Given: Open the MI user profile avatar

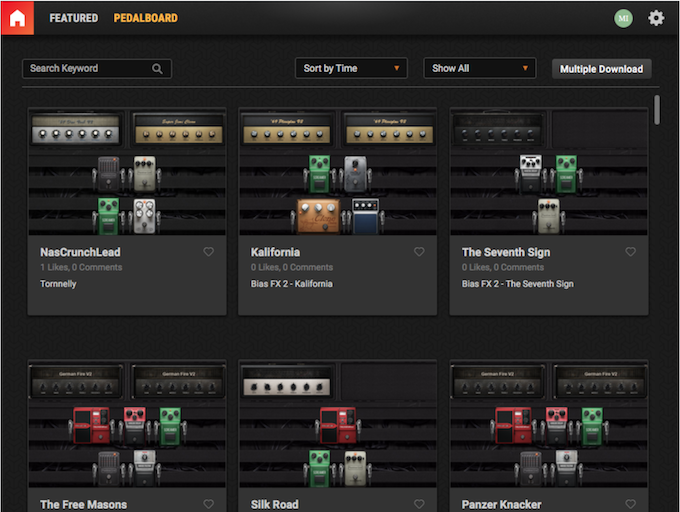Looking at the screenshot, I should (x=623, y=18).
